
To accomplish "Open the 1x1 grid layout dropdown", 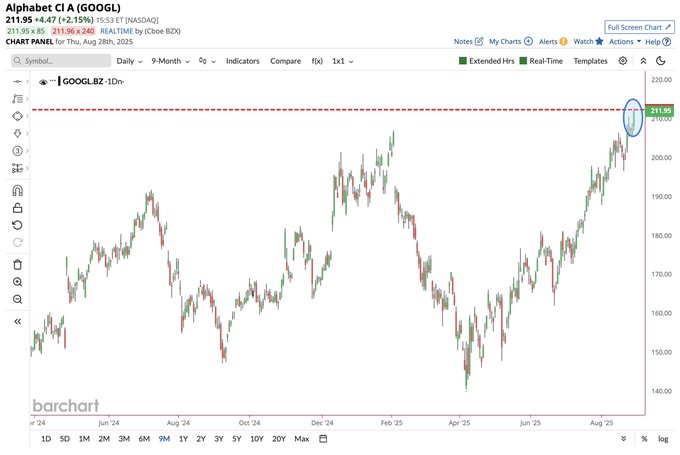I will click(343, 61).
